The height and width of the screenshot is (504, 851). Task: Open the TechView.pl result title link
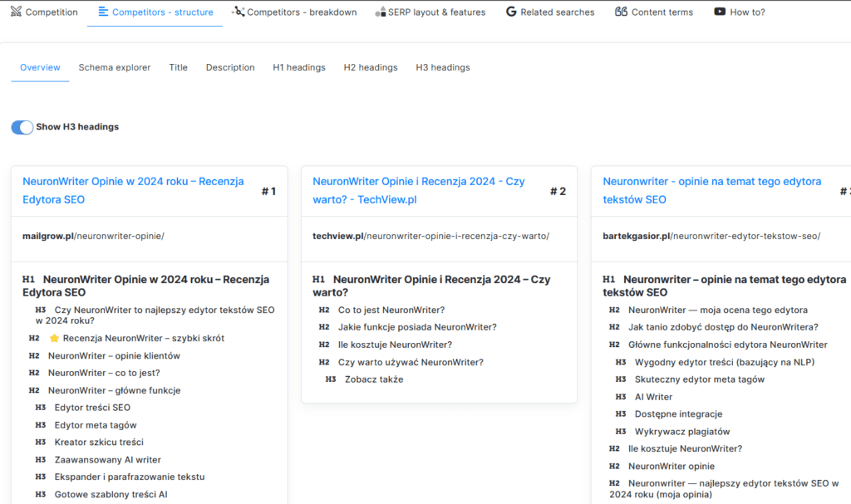pos(418,190)
